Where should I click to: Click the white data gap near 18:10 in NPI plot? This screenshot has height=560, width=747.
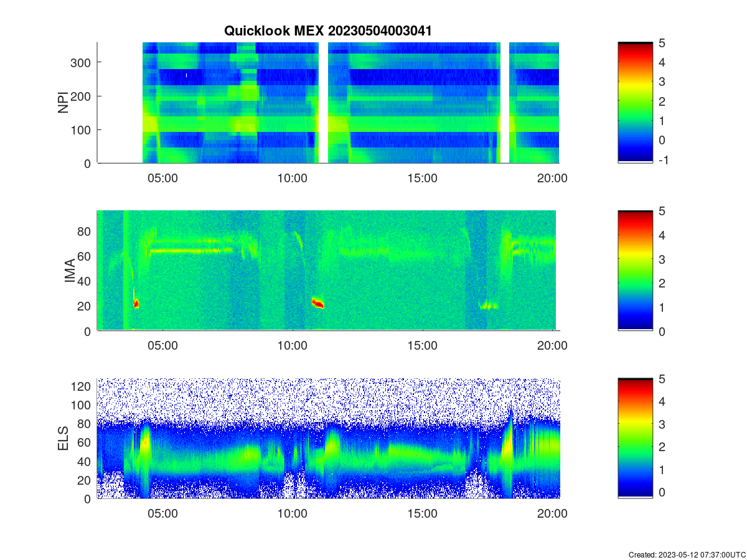505,103
